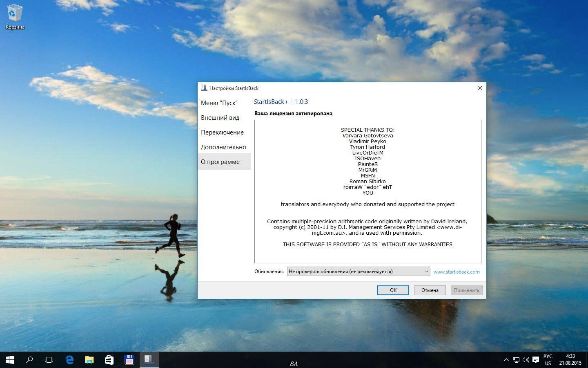Click the Отмена button

click(430, 290)
